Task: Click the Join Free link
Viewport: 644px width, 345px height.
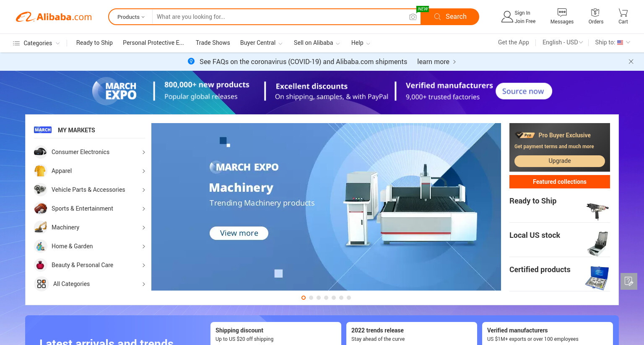Action: tap(525, 21)
